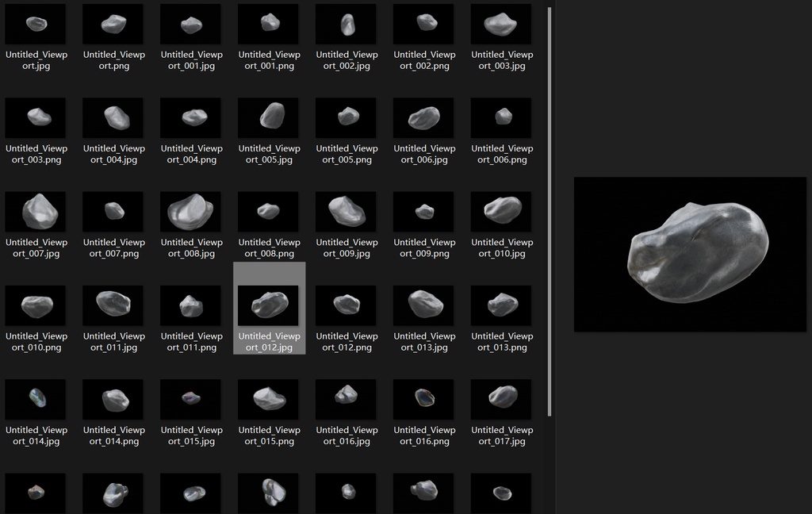
Task: Select the Untitled_Viewport_010.png thumbnail
Action: (x=35, y=305)
